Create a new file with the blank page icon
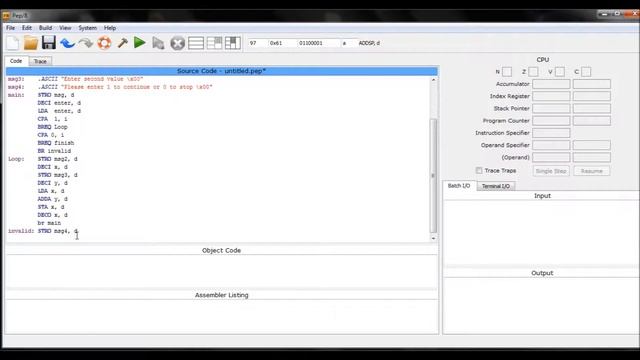640x360 pixels. (x=12, y=43)
